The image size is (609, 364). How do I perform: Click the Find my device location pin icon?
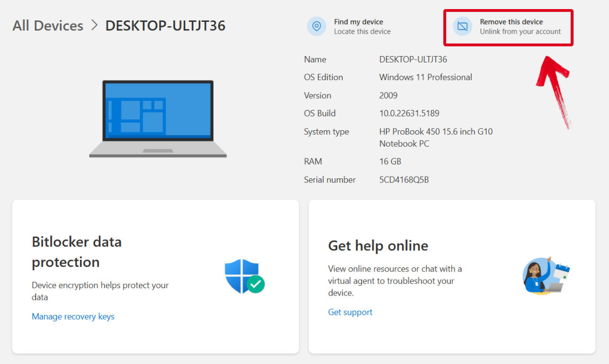coord(318,26)
